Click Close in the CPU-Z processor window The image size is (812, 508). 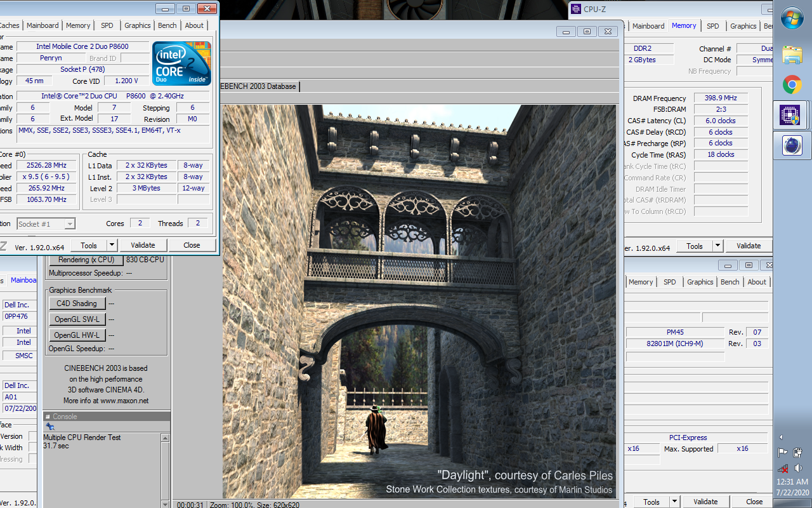[x=192, y=245]
